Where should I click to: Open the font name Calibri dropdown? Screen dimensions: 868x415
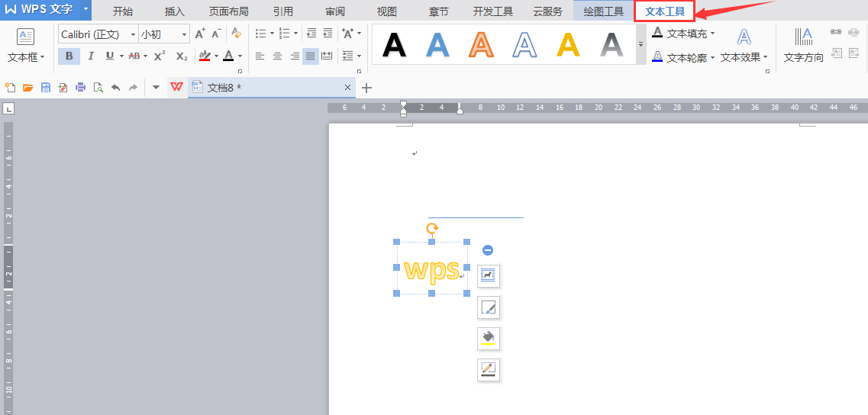click(134, 34)
